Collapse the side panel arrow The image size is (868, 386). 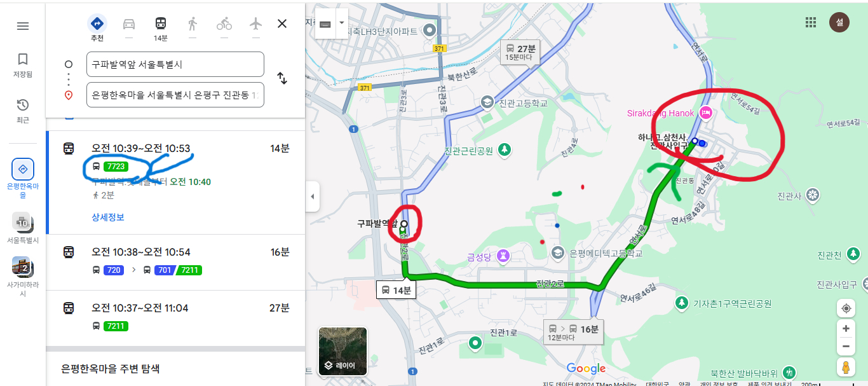tap(312, 196)
